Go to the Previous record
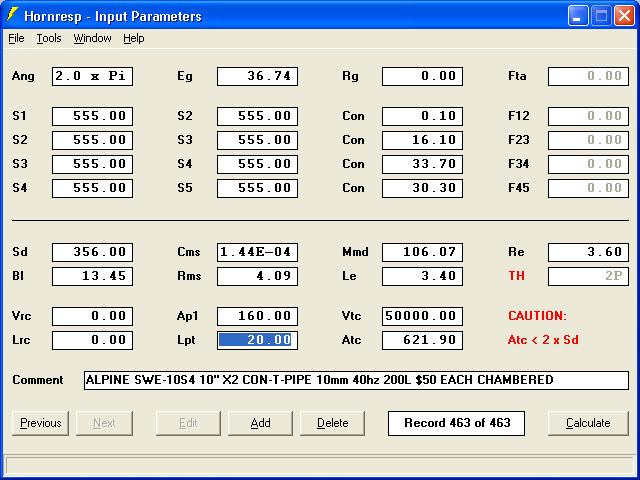The image size is (640, 480). click(x=40, y=423)
